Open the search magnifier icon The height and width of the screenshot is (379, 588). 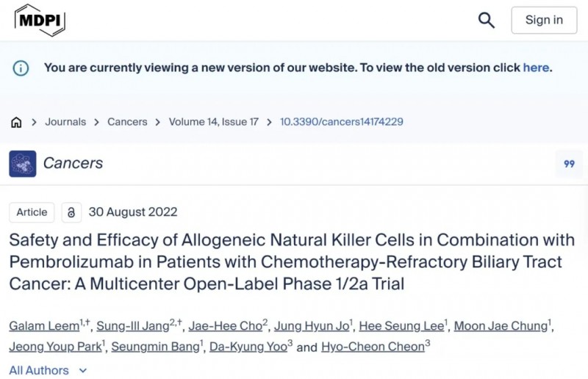coord(487,20)
